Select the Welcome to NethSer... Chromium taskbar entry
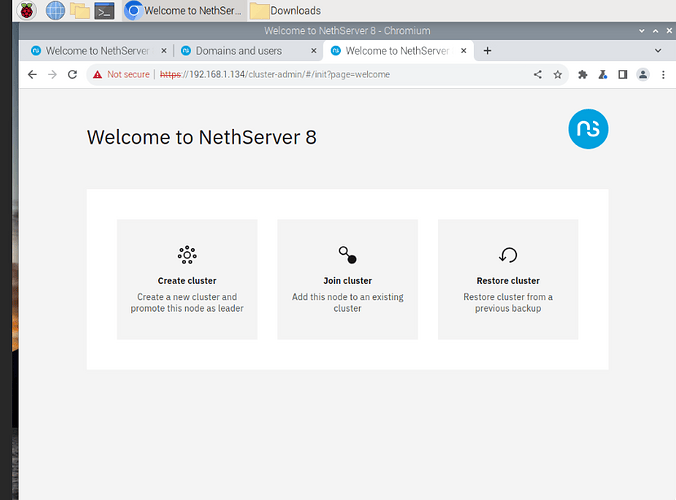The width and height of the screenshot is (676, 500). tap(184, 11)
